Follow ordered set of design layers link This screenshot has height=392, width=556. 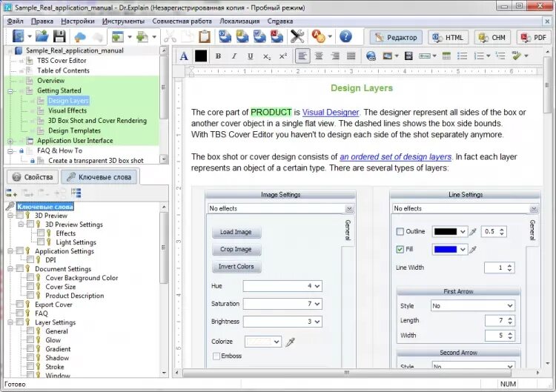coord(395,156)
